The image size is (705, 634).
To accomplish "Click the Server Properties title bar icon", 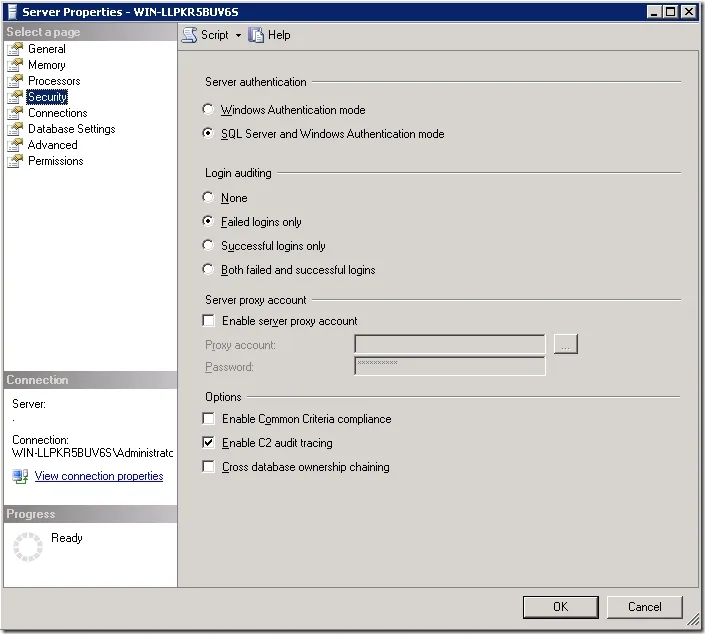I will tap(12, 12).
